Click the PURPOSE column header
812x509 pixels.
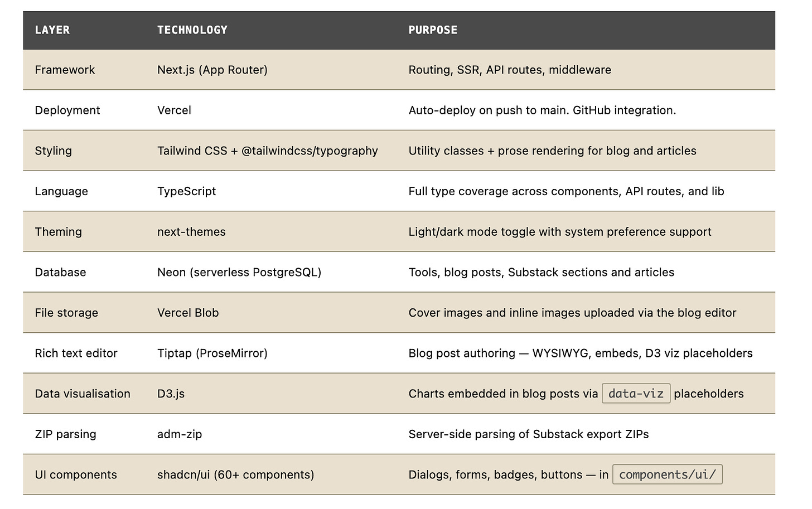(433, 30)
